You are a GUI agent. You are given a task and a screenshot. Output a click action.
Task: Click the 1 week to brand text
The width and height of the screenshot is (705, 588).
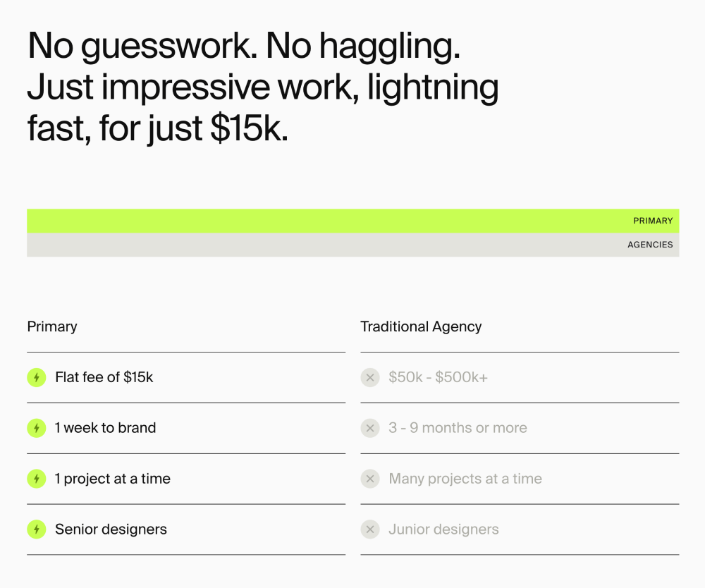[105, 428]
